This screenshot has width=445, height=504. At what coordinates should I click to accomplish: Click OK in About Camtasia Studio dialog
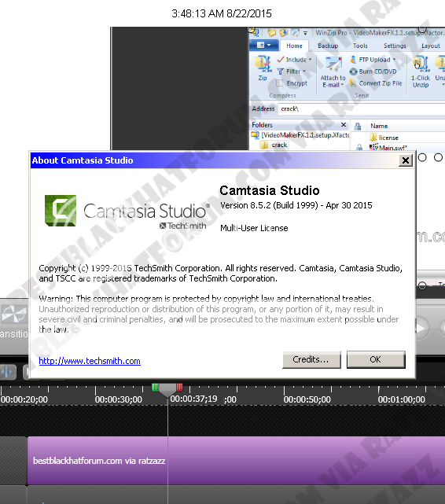[376, 359]
